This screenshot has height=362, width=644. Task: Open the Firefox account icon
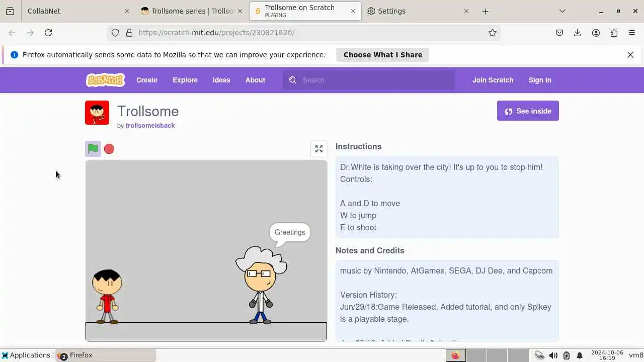[x=596, y=33]
